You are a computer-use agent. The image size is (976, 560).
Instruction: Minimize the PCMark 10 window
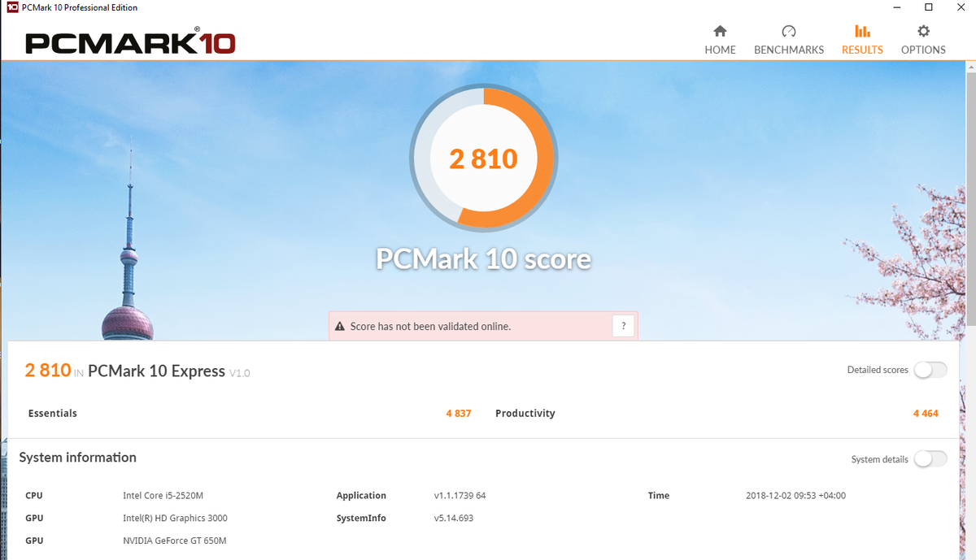[895, 7]
